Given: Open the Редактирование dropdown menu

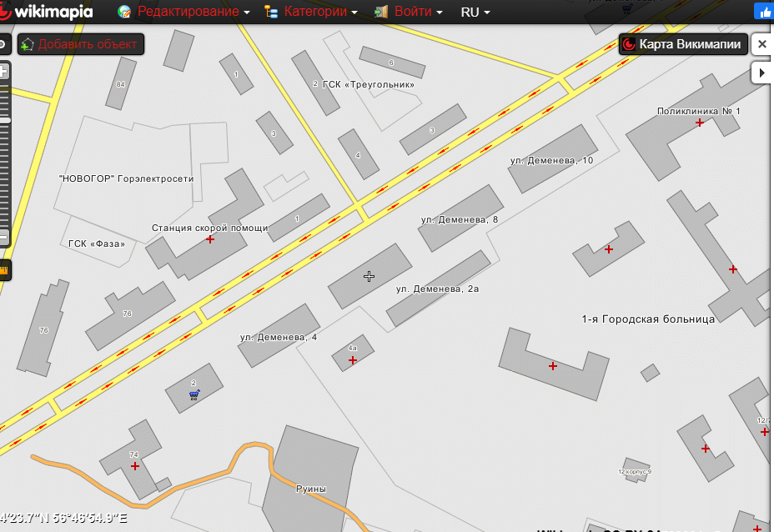Looking at the screenshot, I should point(193,12).
